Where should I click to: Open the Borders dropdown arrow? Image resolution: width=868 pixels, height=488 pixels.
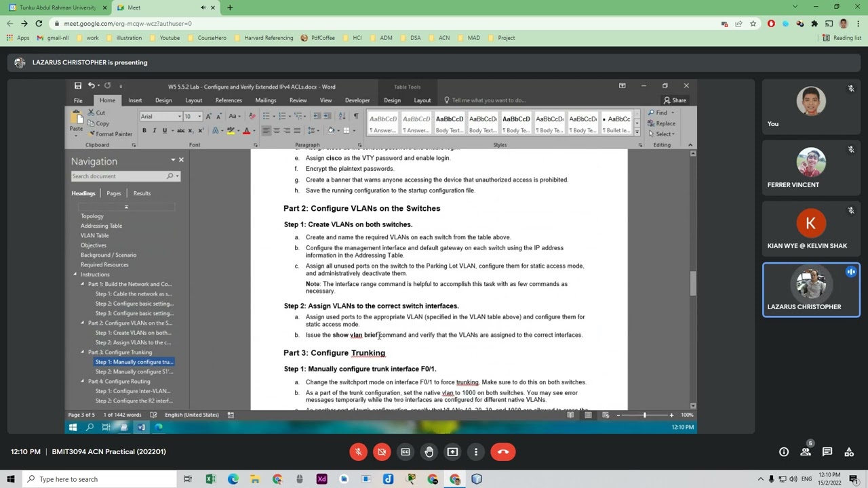[x=355, y=131]
